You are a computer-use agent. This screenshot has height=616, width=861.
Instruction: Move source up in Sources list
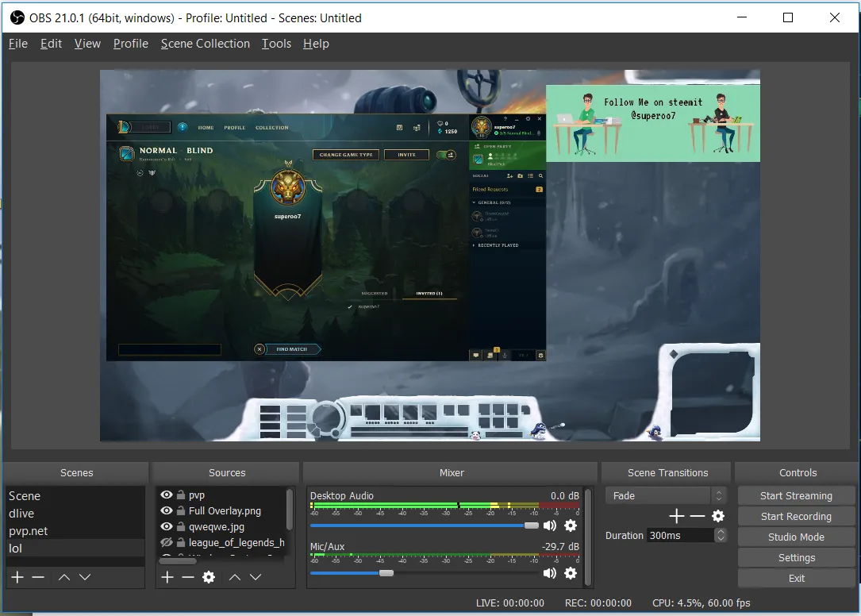point(234,577)
